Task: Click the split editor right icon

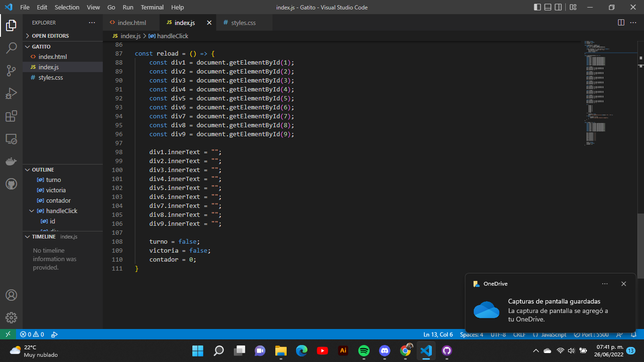Action: (621, 23)
